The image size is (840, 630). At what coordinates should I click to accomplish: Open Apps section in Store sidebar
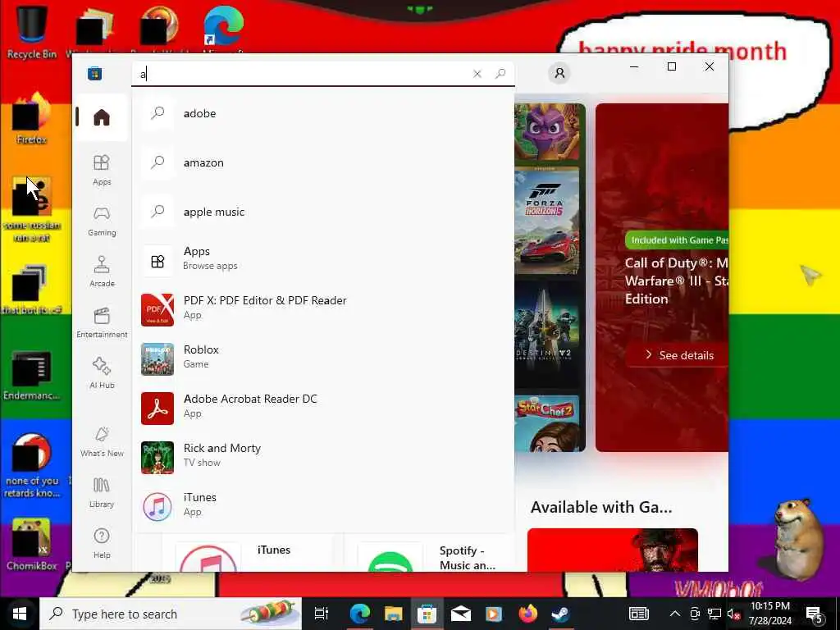tap(101, 170)
